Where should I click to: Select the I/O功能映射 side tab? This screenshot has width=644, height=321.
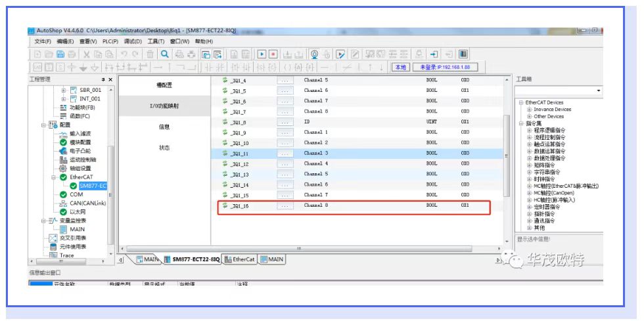(164, 106)
